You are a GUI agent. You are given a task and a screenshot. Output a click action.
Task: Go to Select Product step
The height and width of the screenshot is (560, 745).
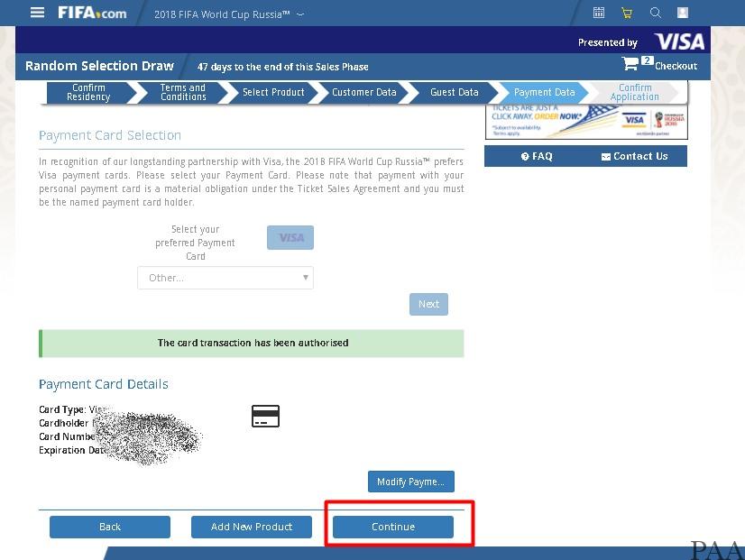(x=273, y=92)
